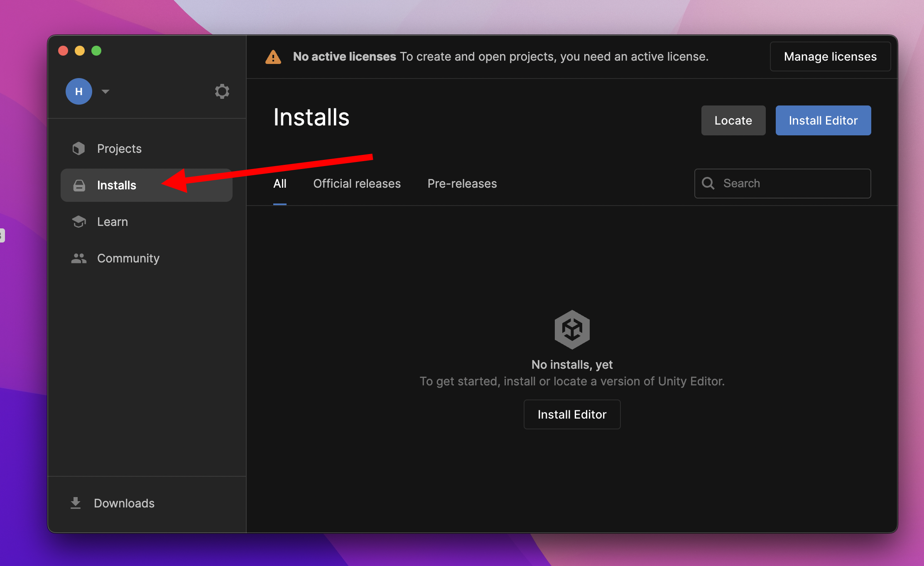Click the Projects cube icon
The height and width of the screenshot is (566, 924).
[x=78, y=149]
